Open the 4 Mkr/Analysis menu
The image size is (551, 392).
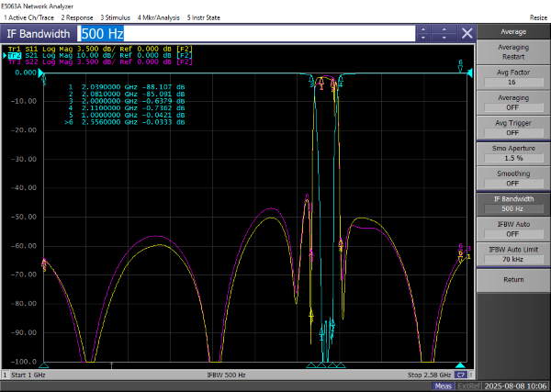pos(160,17)
